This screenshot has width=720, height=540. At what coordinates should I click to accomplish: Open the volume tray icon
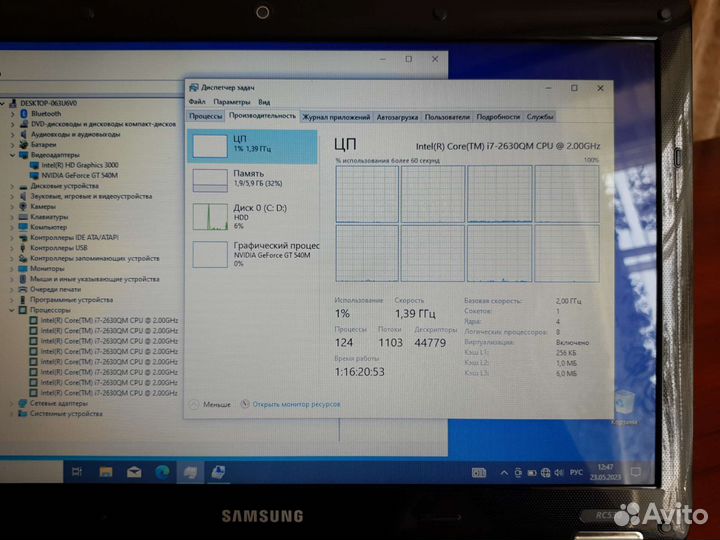[x=558, y=472]
